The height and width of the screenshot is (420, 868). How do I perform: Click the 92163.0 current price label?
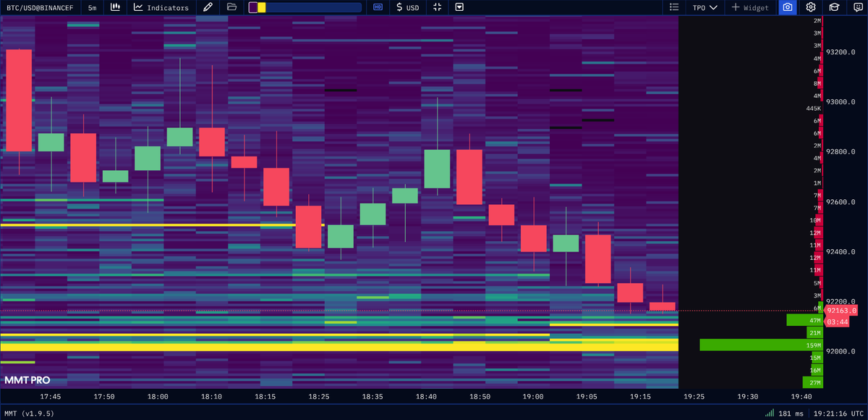click(841, 311)
